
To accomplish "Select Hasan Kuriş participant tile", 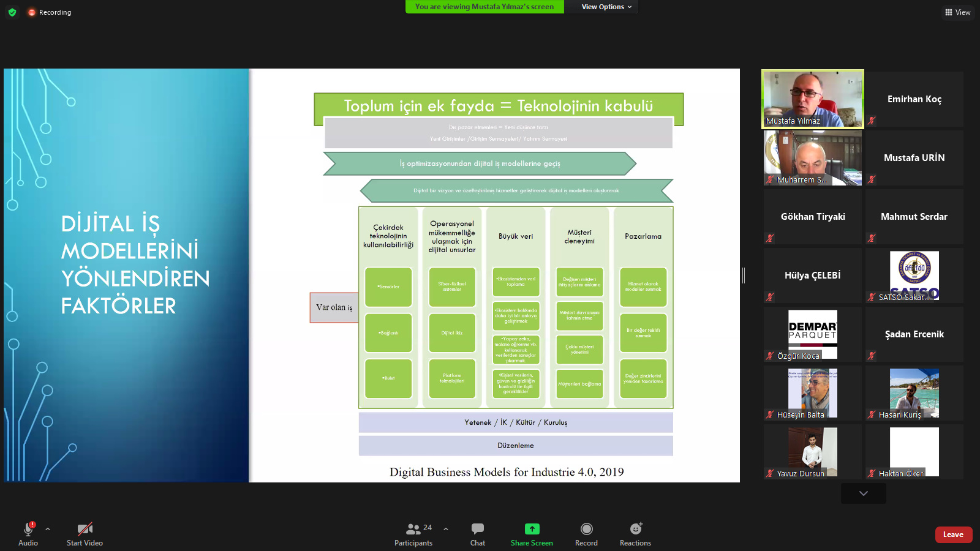I will (x=914, y=393).
